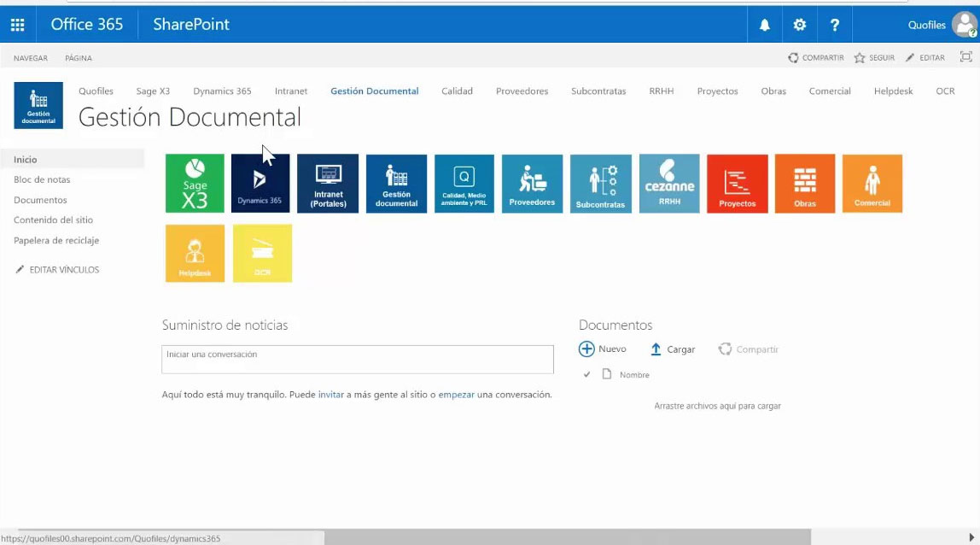The height and width of the screenshot is (545, 980).
Task: Open the help question mark
Action: click(834, 25)
